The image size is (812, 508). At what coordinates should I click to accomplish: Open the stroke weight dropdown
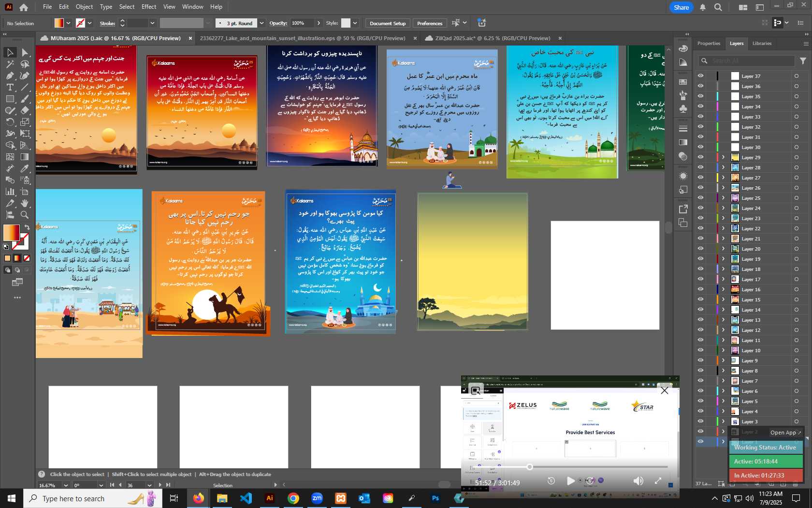point(152,23)
